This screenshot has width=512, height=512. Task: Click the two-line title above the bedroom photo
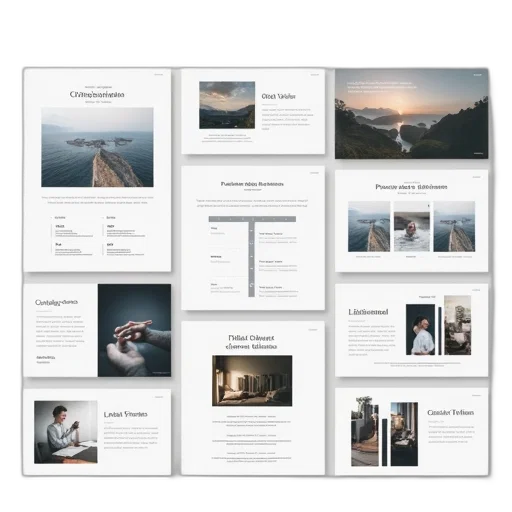coord(252,342)
